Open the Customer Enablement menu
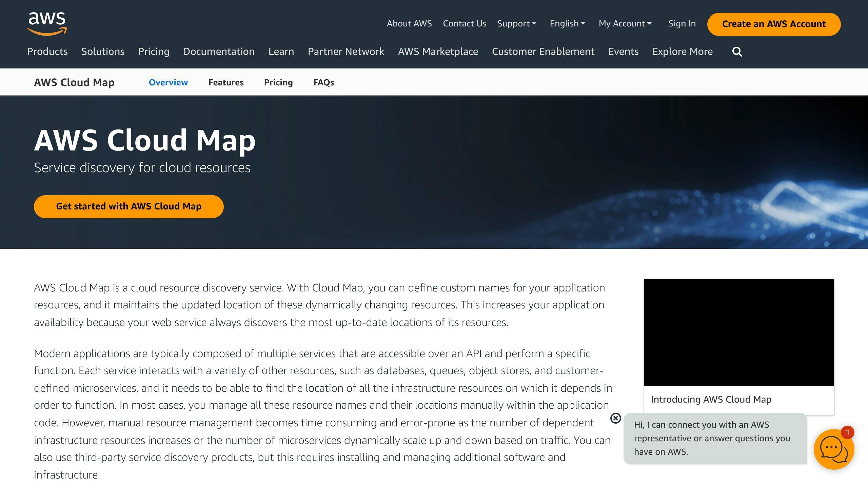This screenshot has width=868, height=488. 543,52
